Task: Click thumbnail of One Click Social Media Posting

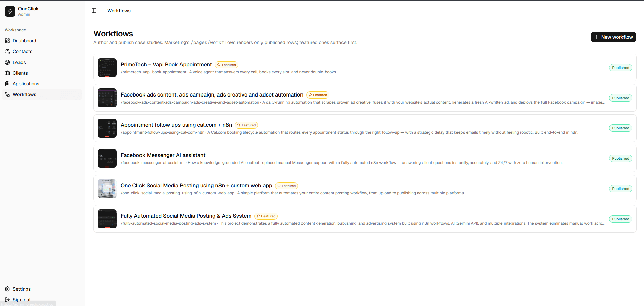Action: click(x=107, y=189)
